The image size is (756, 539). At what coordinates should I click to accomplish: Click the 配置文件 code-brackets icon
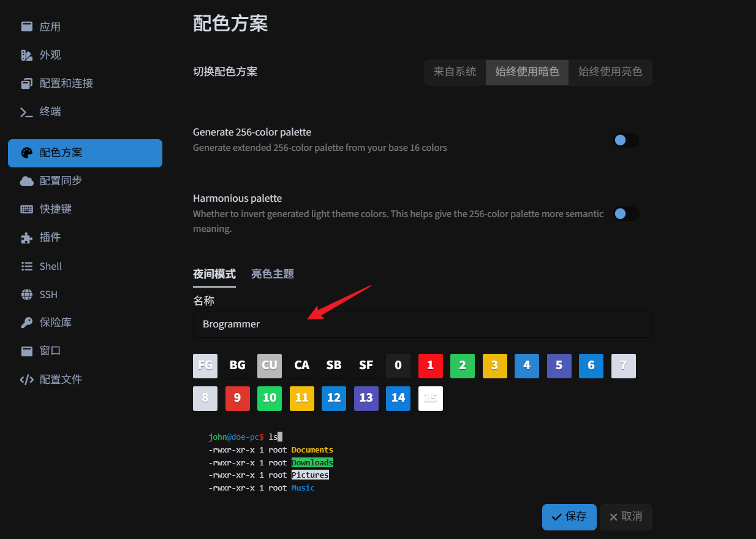[26, 379]
